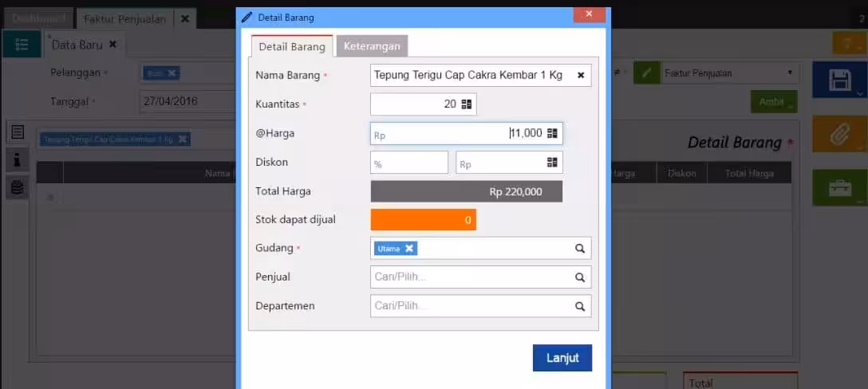Click the Tanggal date field 27/04/2016

(x=188, y=102)
